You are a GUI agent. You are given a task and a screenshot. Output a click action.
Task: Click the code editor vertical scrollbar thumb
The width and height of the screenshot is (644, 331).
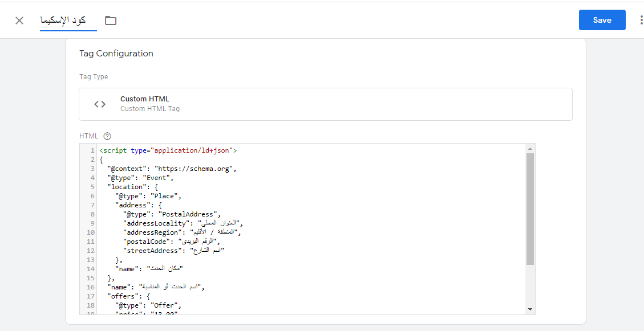[x=530, y=209]
